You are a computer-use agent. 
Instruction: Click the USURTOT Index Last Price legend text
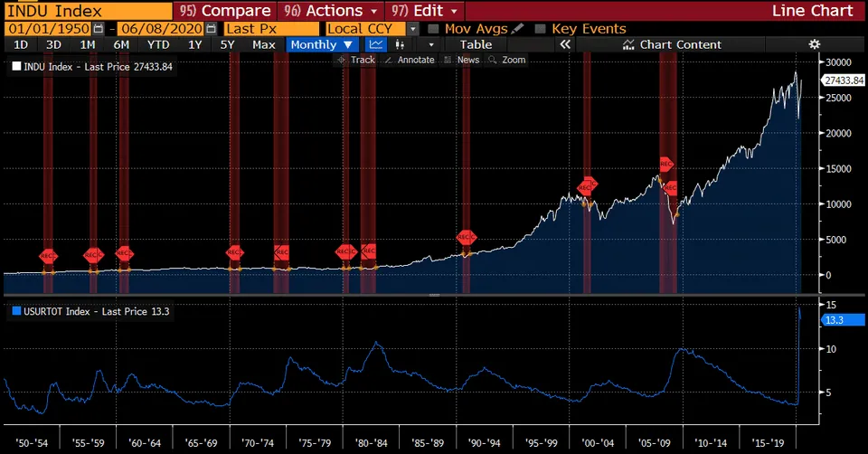[97, 311]
